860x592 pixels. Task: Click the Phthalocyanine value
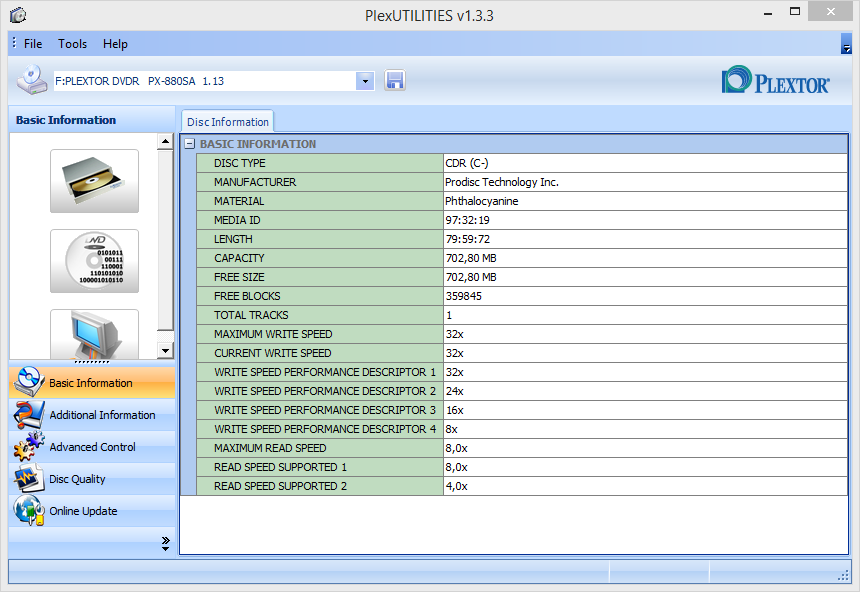coord(482,201)
